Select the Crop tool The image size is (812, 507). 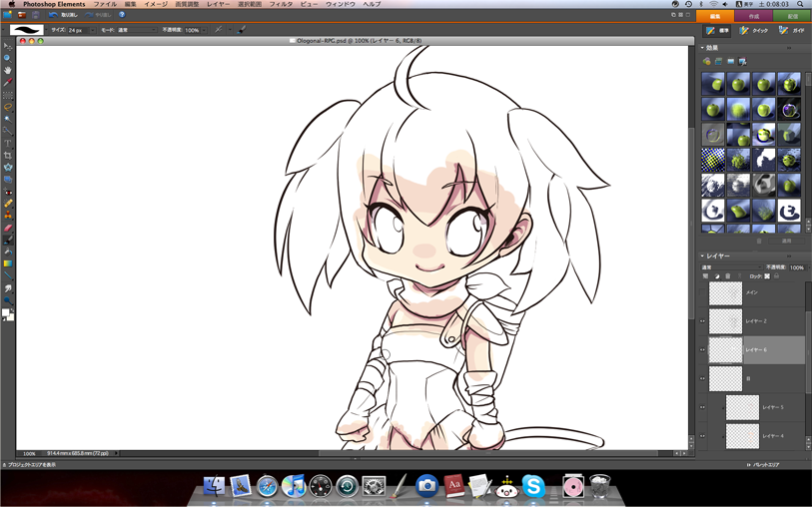click(x=8, y=156)
